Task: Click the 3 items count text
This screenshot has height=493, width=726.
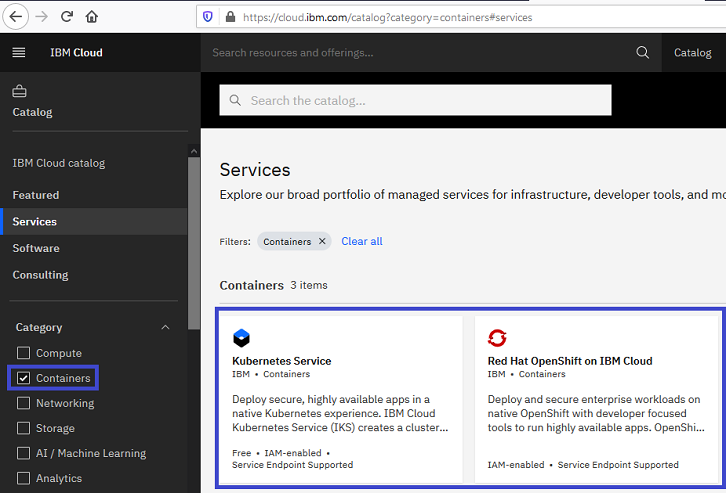Action: [309, 285]
